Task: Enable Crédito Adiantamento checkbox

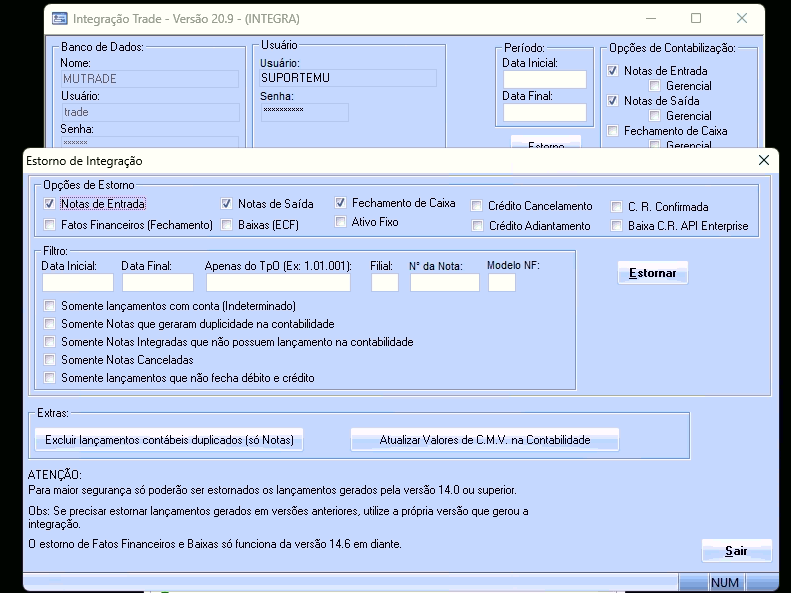Action: click(477, 226)
